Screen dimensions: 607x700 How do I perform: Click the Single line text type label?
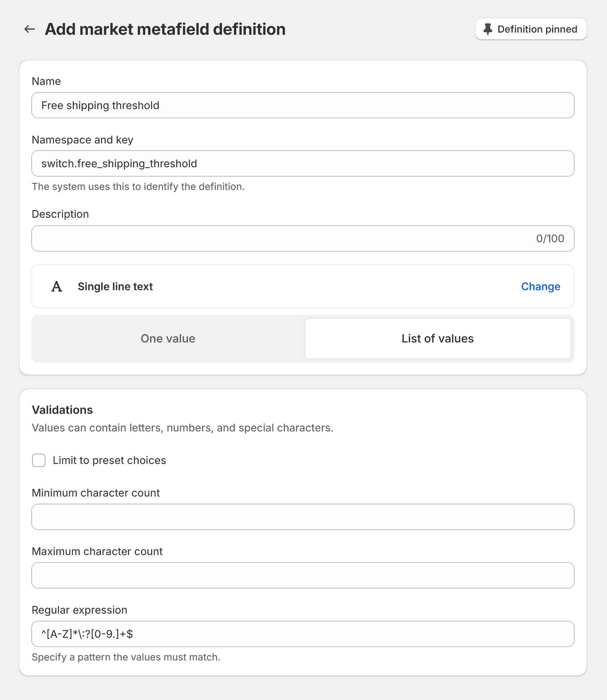click(115, 287)
